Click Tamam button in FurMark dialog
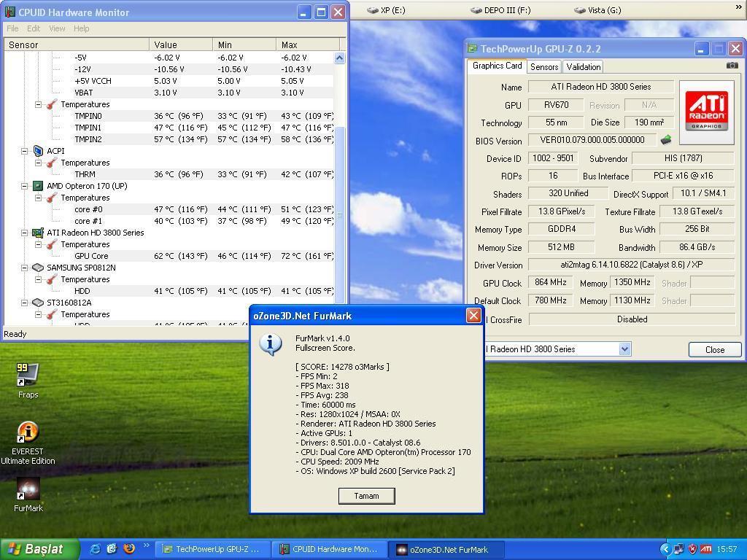 [x=366, y=496]
